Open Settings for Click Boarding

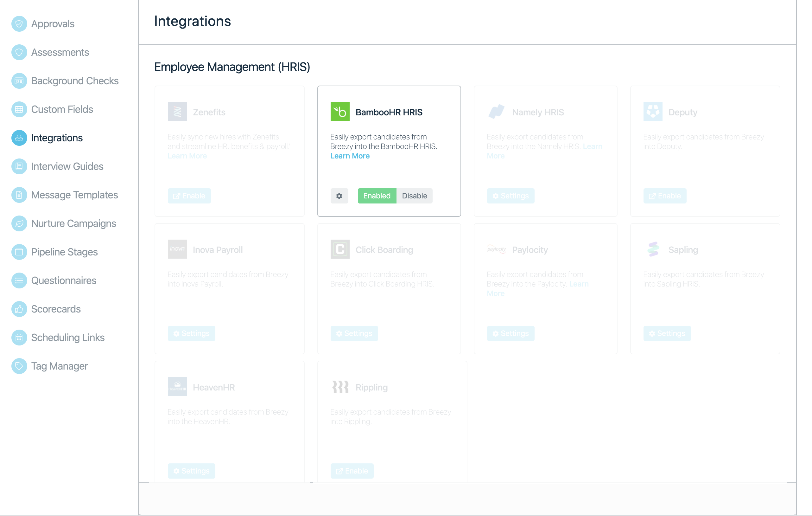coord(354,333)
